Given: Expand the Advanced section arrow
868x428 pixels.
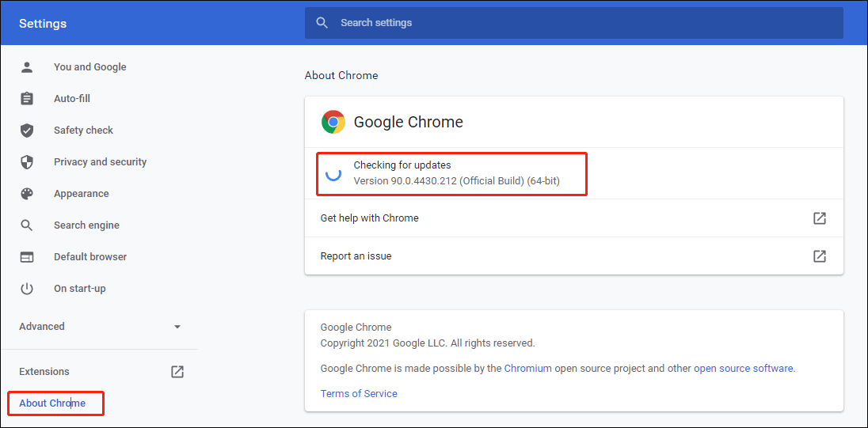Looking at the screenshot, I should [x=177, y=327].
